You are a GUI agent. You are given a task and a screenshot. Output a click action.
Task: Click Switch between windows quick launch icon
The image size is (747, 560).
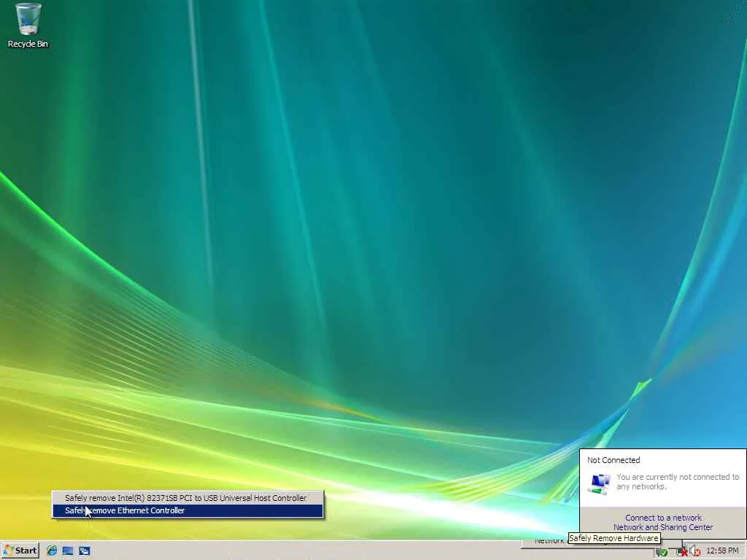pos(85,551)
